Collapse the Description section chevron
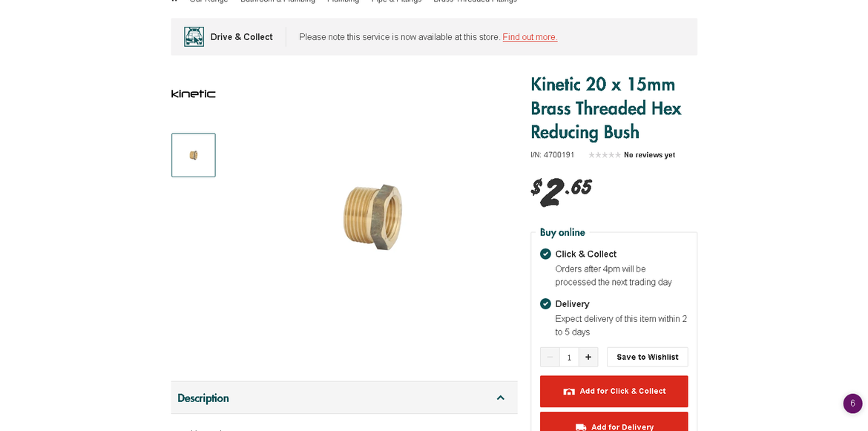 point(501,398)
